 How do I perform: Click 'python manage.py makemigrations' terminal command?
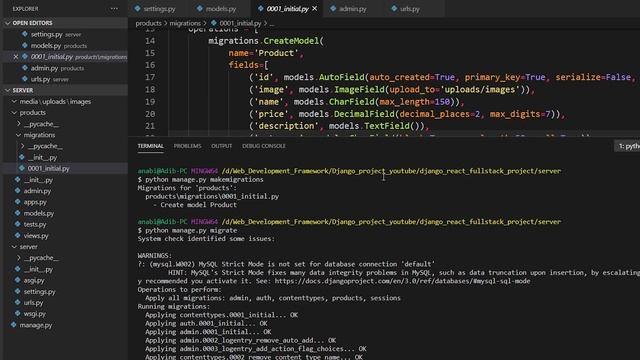[204, 180]
